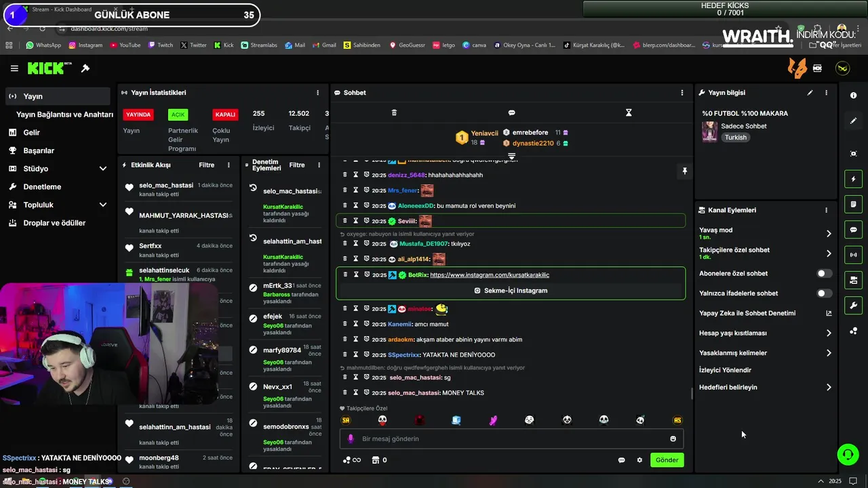
Task: Open Etkinlik Akışı three-dot menu
Action: [x=229, y=165]
